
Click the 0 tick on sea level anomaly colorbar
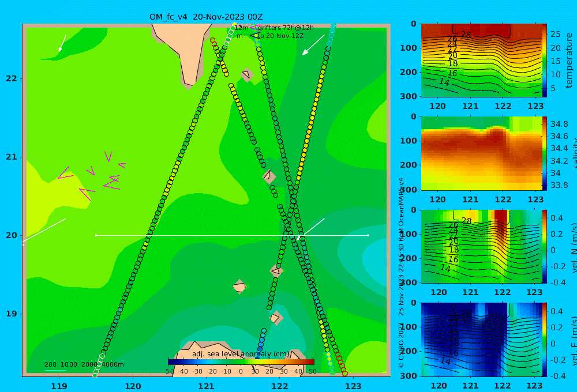click(x=241, y=371)
